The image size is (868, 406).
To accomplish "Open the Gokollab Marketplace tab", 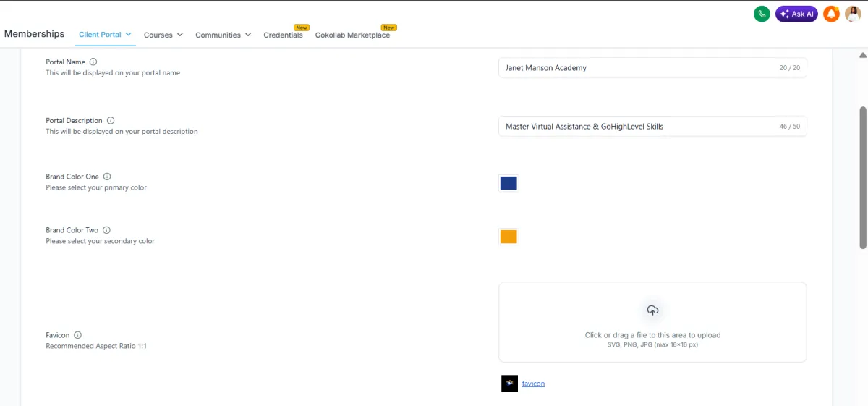I will point(352,35).
